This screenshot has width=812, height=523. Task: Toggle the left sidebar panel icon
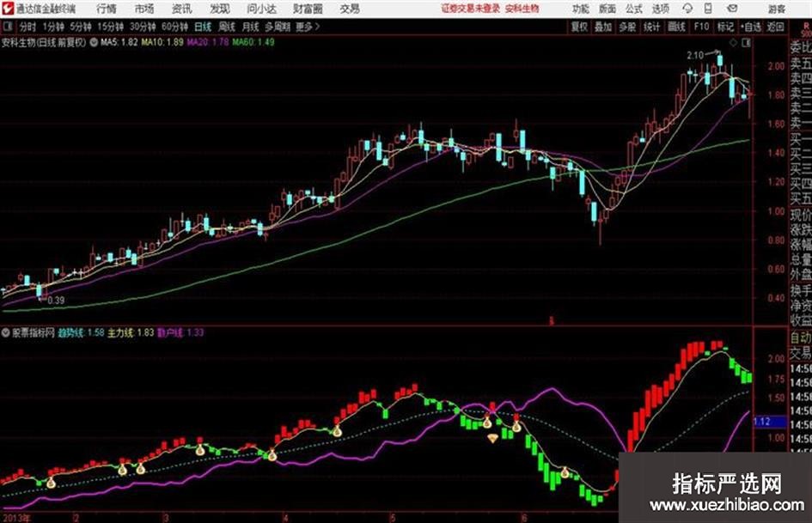8,26
